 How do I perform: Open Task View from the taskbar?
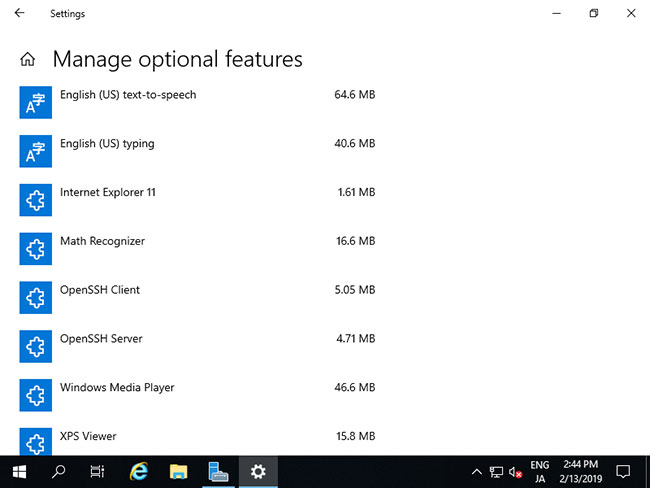click(x=97, y=472)
